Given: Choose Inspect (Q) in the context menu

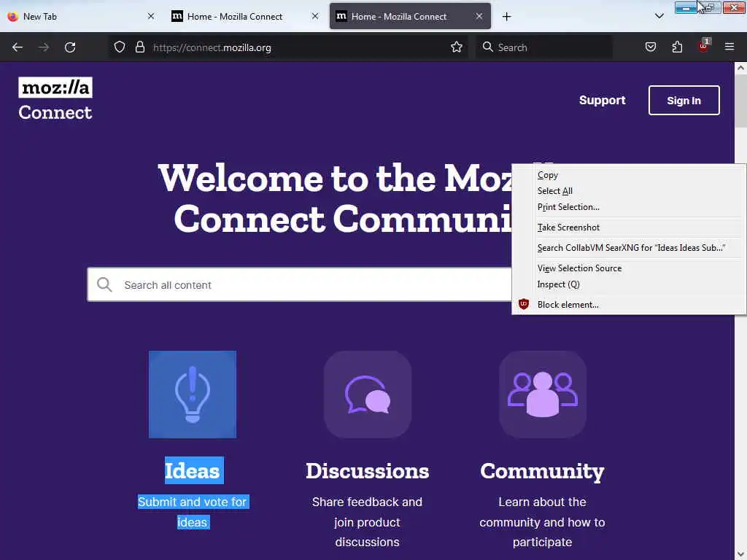Looking at the screenshot, I should (629, 284).
